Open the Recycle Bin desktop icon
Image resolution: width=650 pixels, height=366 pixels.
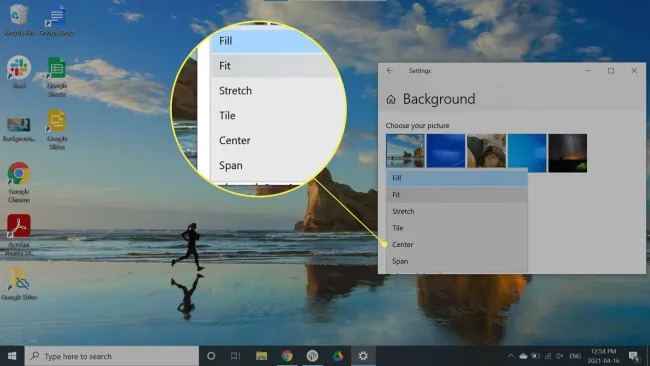pos(18,19)
